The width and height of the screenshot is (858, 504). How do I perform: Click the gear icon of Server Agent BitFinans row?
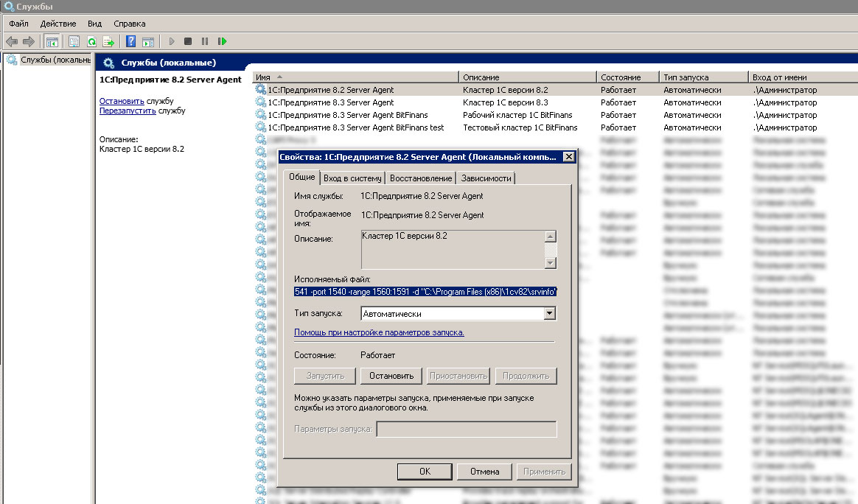point(261,114)
